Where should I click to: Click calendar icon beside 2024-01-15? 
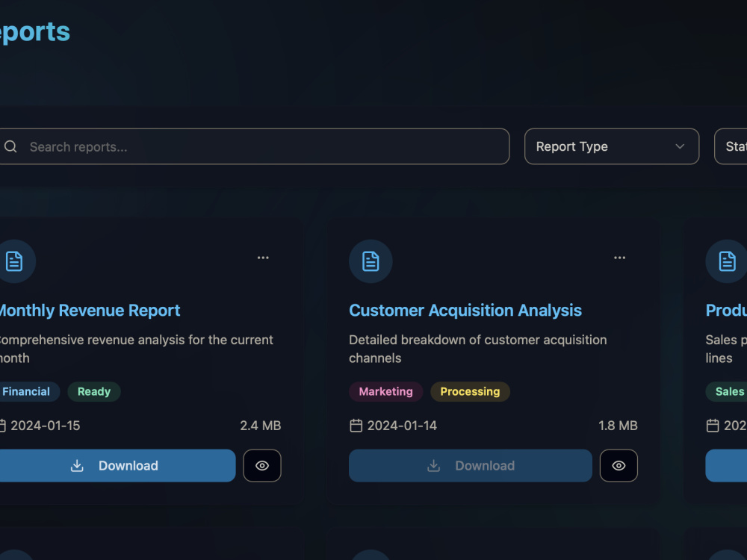(2, 426)
